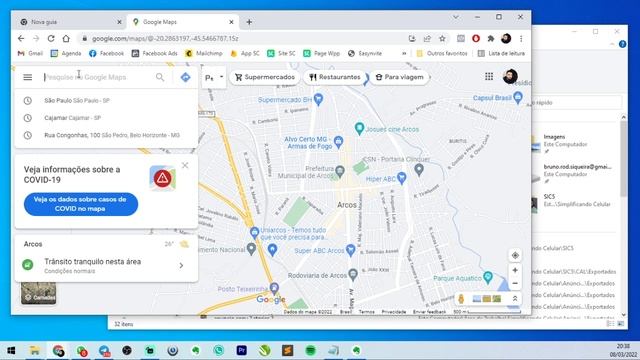Open Lista de leitura

(x=501, y=53)
